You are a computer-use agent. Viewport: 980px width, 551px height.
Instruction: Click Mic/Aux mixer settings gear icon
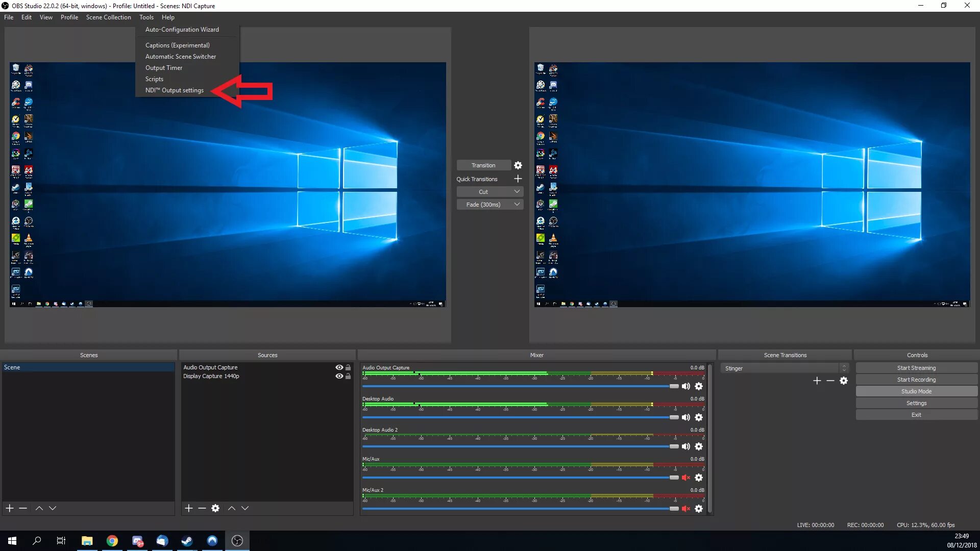click(699, 478)
